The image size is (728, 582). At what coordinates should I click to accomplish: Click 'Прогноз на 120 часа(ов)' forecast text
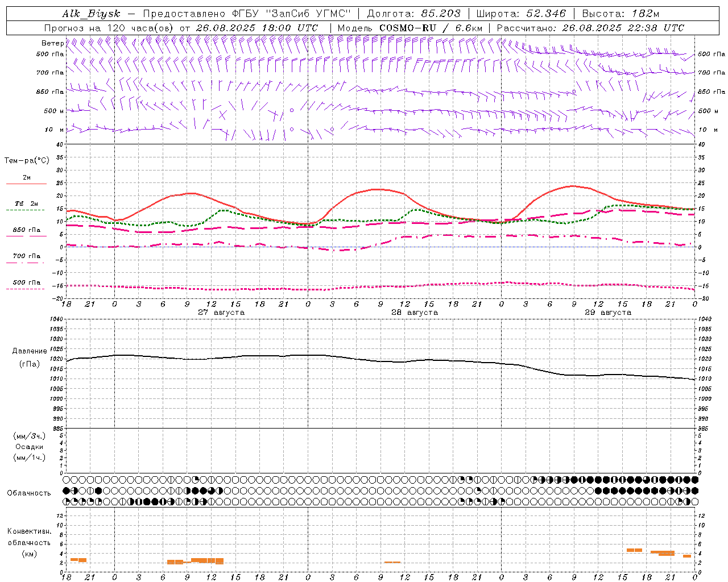point(109,27)
